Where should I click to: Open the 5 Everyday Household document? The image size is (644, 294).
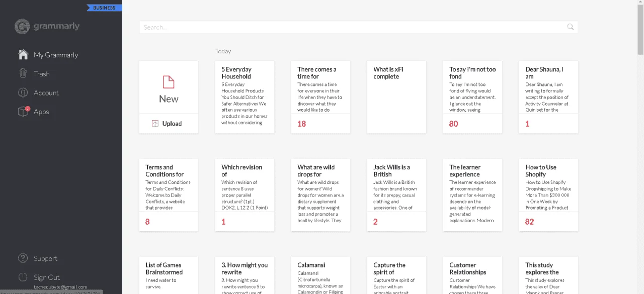tap(245, 97)
